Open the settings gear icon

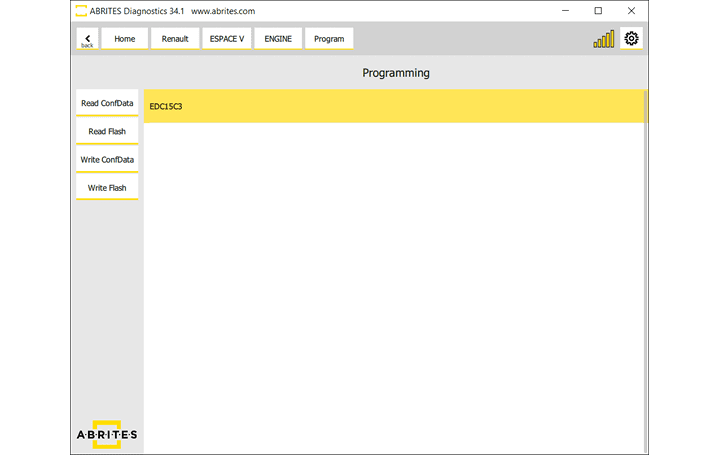pos(631,39)
